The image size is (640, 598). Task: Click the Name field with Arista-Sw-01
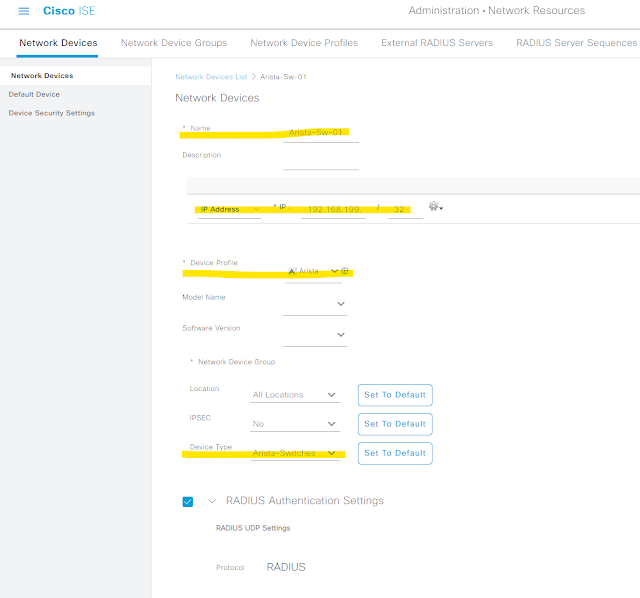(321, 133)
